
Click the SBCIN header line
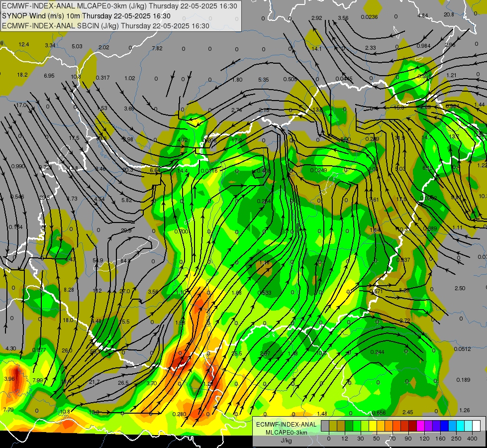pos(105,26)
